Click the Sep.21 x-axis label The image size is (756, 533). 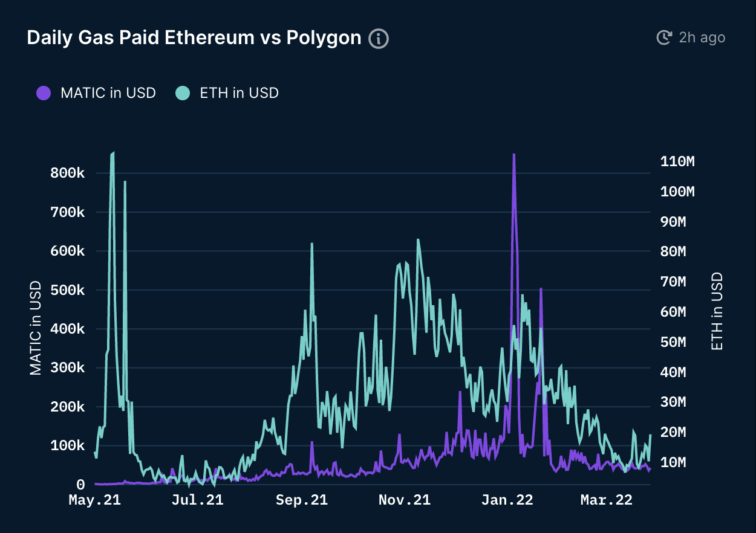pos(302,500)
